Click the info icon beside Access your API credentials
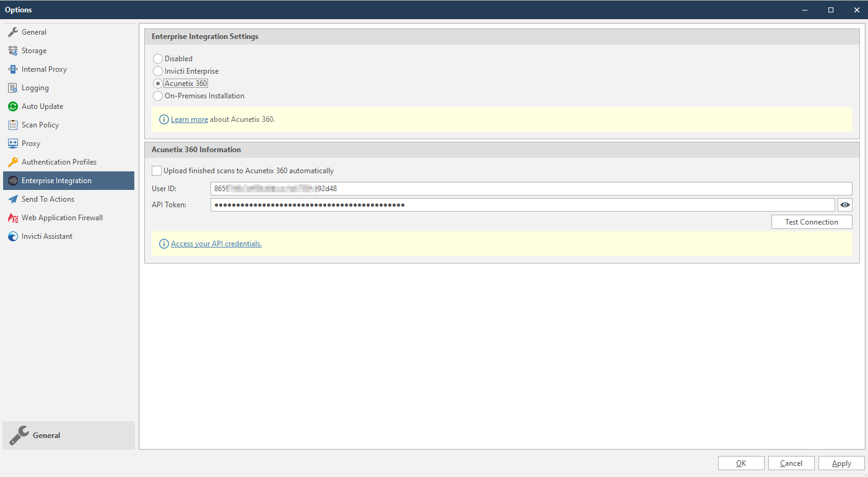The height and width of the screenshot is (477, 868). tap(164, 244)
